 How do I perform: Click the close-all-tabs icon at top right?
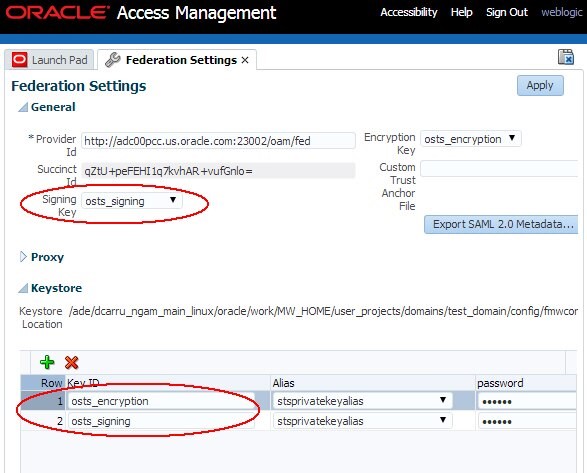coord(566,57)
